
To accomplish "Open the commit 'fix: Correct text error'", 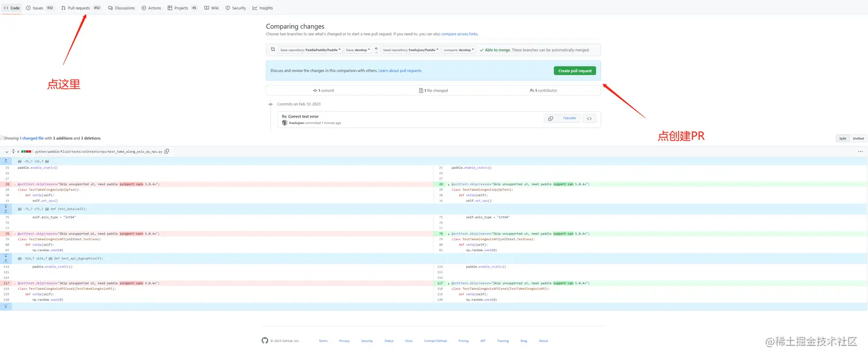I will [x=300, y=116].
